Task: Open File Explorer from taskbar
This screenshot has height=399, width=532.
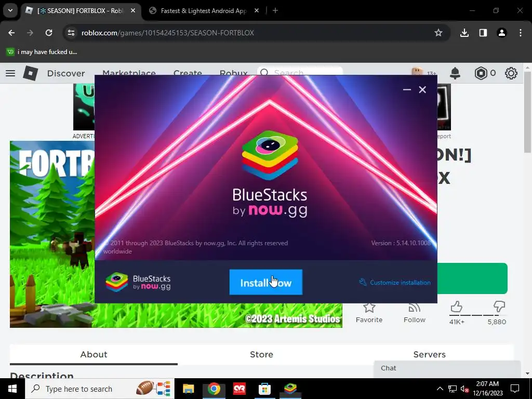Action: (x=188, y=389)
